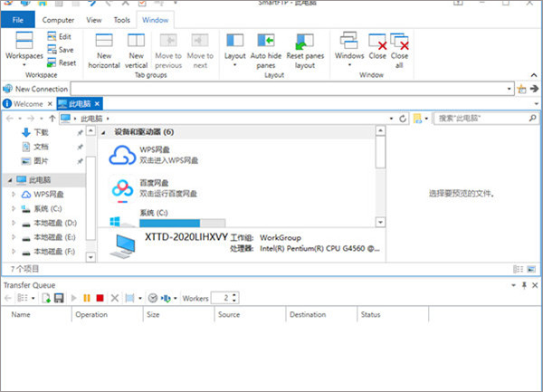543x392 pixels.
Task: Open the File menu
Action: click(18, 18)
